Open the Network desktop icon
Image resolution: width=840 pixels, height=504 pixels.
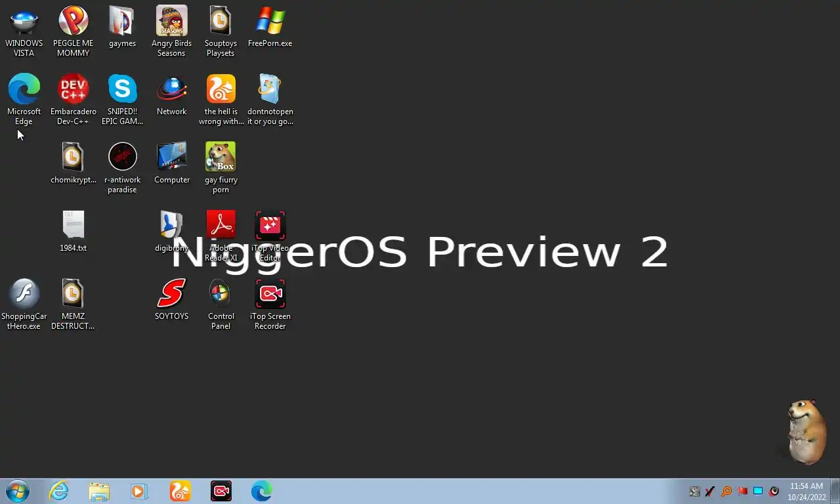tap(171, 95)
